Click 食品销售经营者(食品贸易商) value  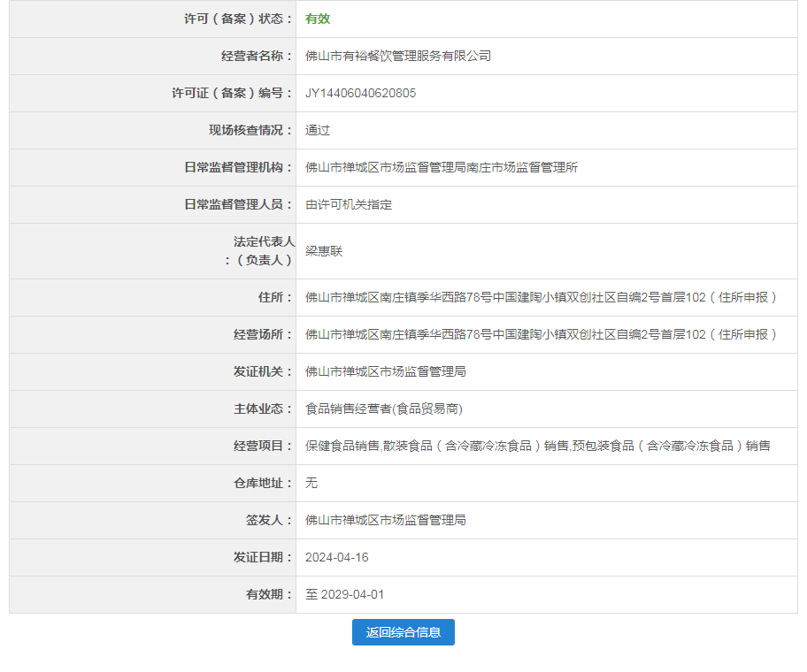(x=384, y=409)
